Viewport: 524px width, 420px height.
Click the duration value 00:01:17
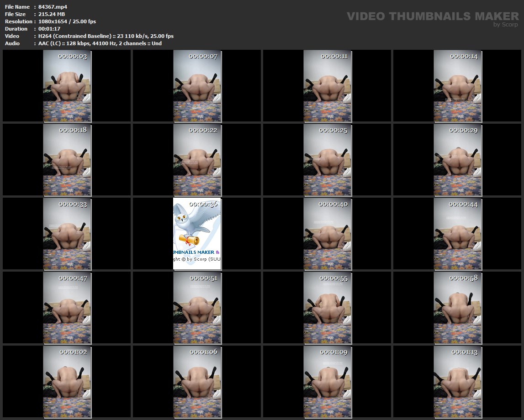click(49, 29)
